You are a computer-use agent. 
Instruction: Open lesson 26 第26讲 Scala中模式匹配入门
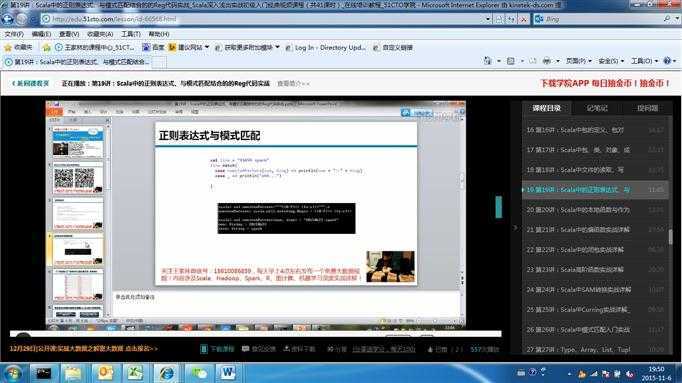tap(595, 330)
